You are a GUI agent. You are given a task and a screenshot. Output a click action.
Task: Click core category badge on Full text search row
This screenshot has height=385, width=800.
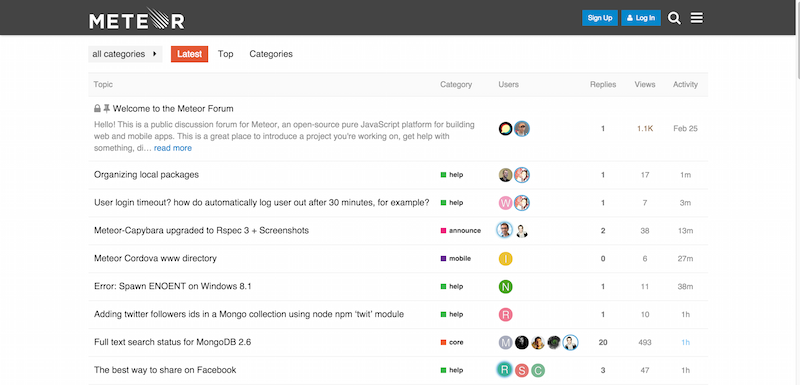452,343
